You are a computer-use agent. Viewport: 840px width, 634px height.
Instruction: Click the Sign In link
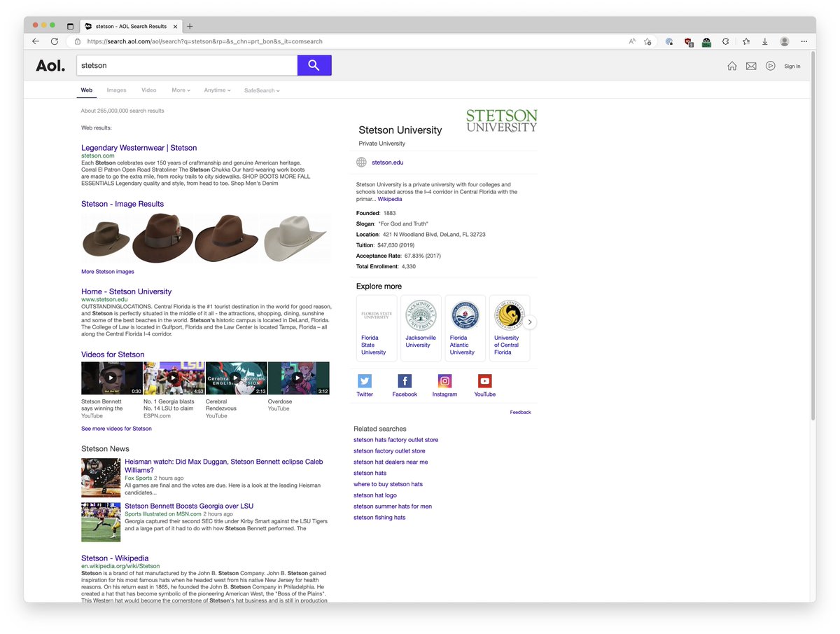792,67
